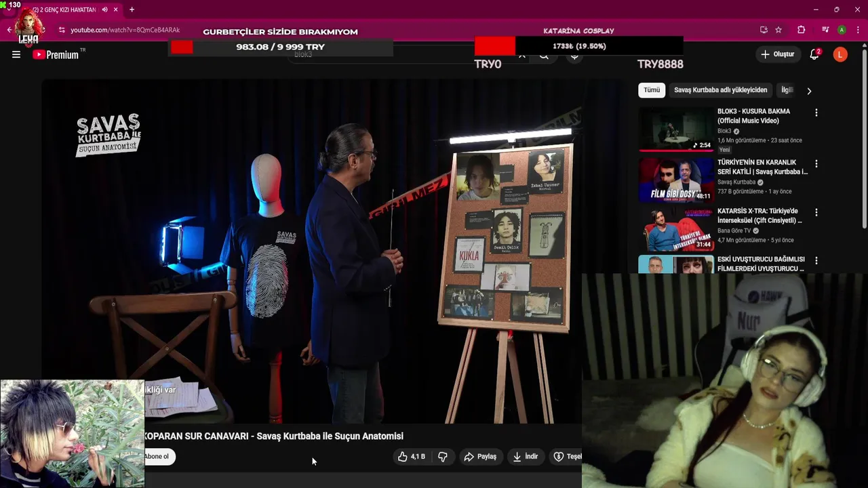Mute the tab via the speaker icon
Image resolution: width=868 pixels, height=488 pixels.
[x=104, y=9]
